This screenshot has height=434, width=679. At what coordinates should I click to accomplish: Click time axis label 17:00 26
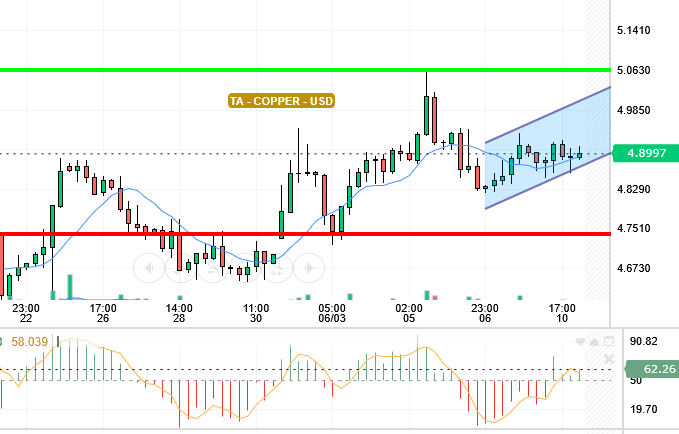(x=103, y=313)
